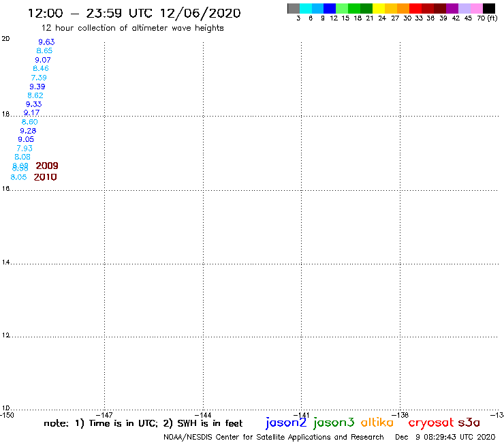Click the title '12:00 – 23:59 UTC 12/06/2020'
The height and width of the screenshot is (443, 504).
point(134,13)
